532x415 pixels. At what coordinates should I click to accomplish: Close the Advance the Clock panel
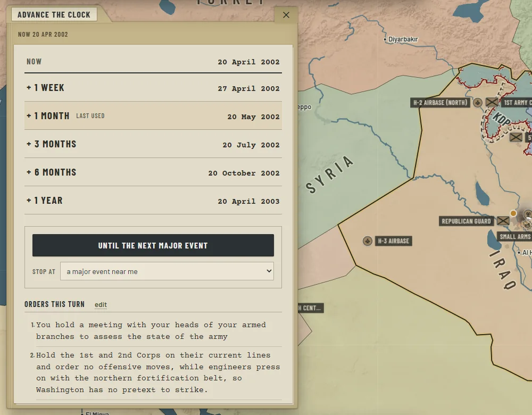(286, 15)
